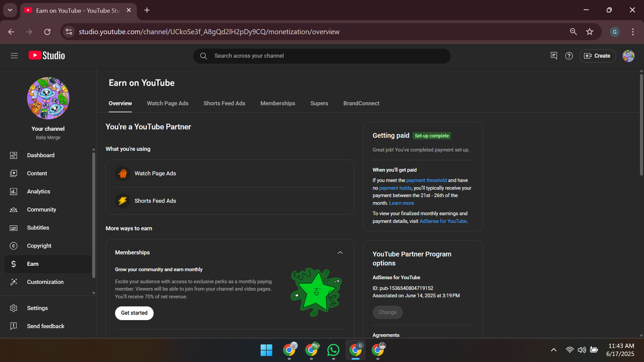Screen dimensions: 644x362
Task: Show hidden system tray icons
Action: tap(554, 350)
